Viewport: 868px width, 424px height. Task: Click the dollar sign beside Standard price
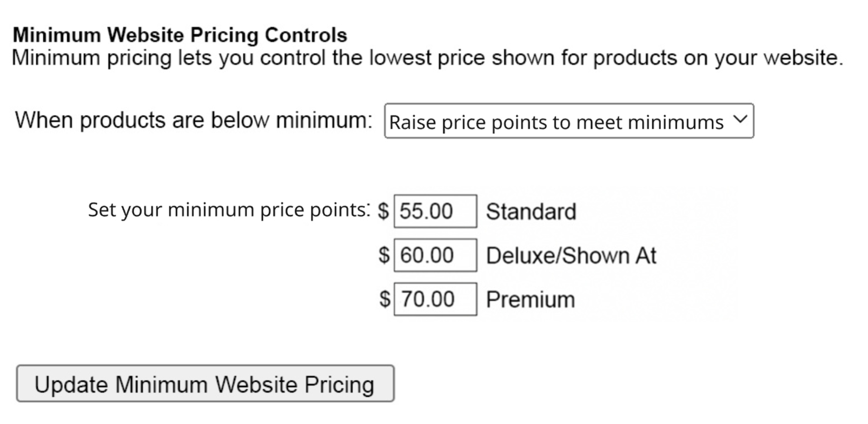[x=383, y=211]
